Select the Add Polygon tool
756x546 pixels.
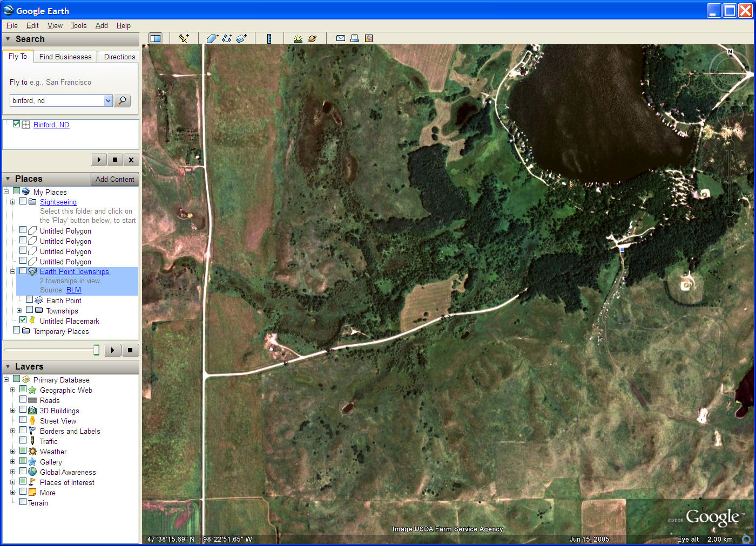(212, 38)
